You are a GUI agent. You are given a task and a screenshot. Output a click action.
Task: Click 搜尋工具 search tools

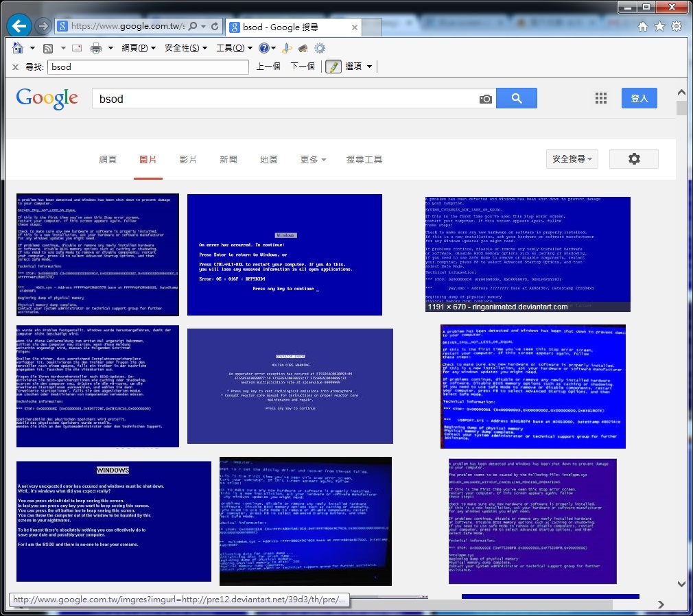click(364, 160)
